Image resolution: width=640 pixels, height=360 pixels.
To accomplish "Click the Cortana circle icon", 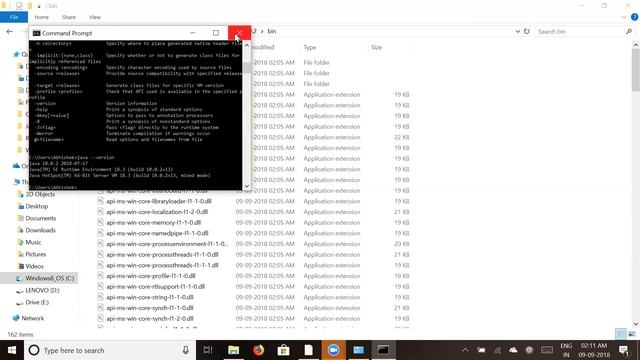I will (34, 350).
